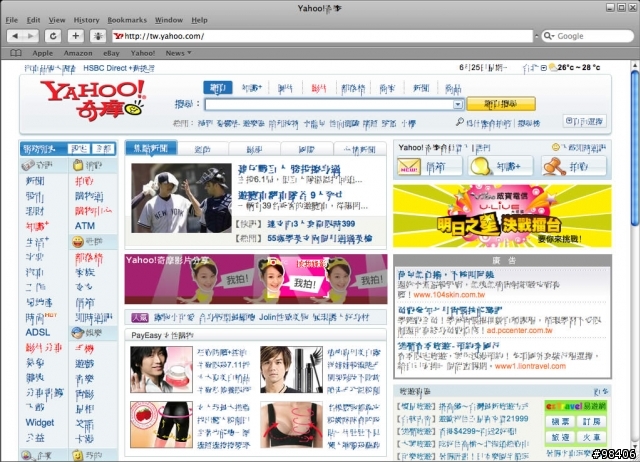This screenshot has width=640, height=462.
Task: Click the vertical page scrollbar thumb
Action: (635, 148)
